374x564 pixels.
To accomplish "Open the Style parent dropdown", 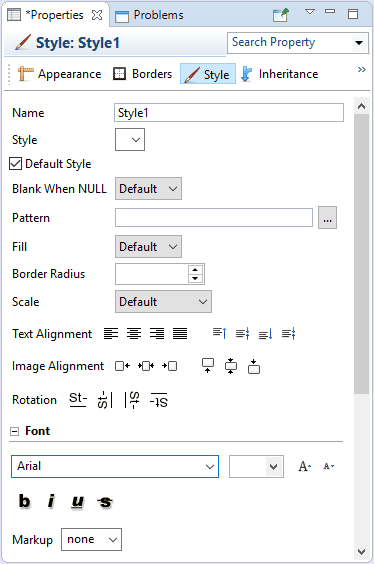I will [130, 140].
